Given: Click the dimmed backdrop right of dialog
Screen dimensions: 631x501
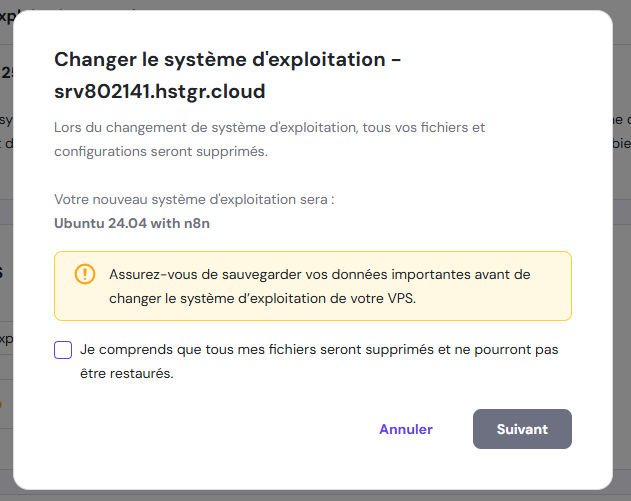Looking at the screenshot, I should (622, 250).
